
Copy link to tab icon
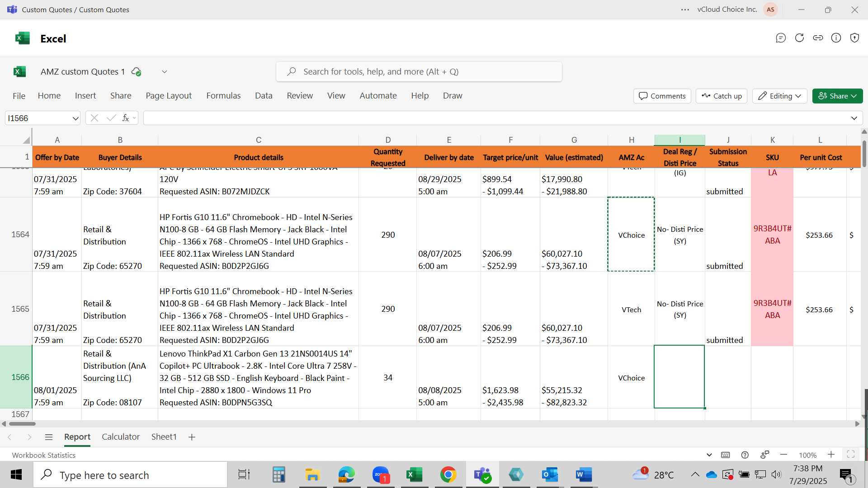coord(818,38)
